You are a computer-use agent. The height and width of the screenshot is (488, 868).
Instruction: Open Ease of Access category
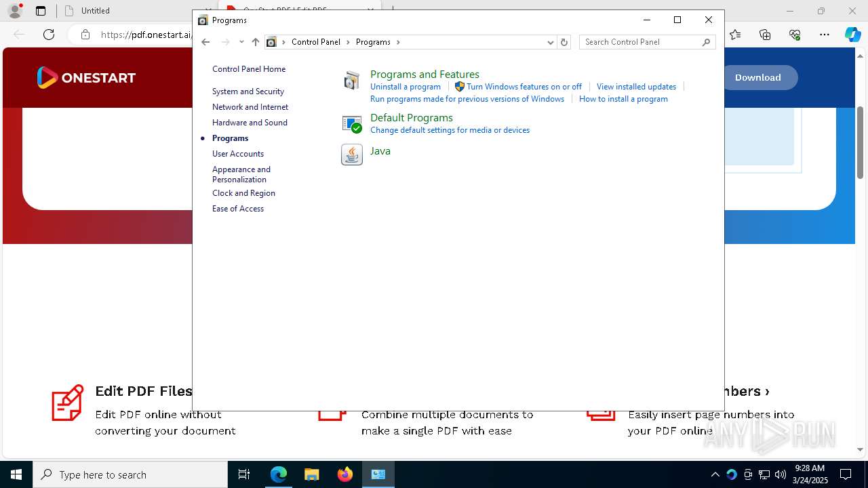[x=238, y=209]
